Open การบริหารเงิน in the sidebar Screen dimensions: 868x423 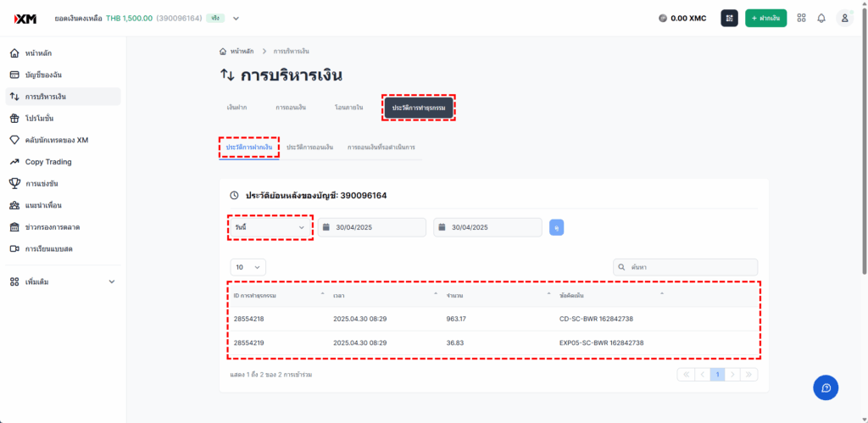(63, 97)
